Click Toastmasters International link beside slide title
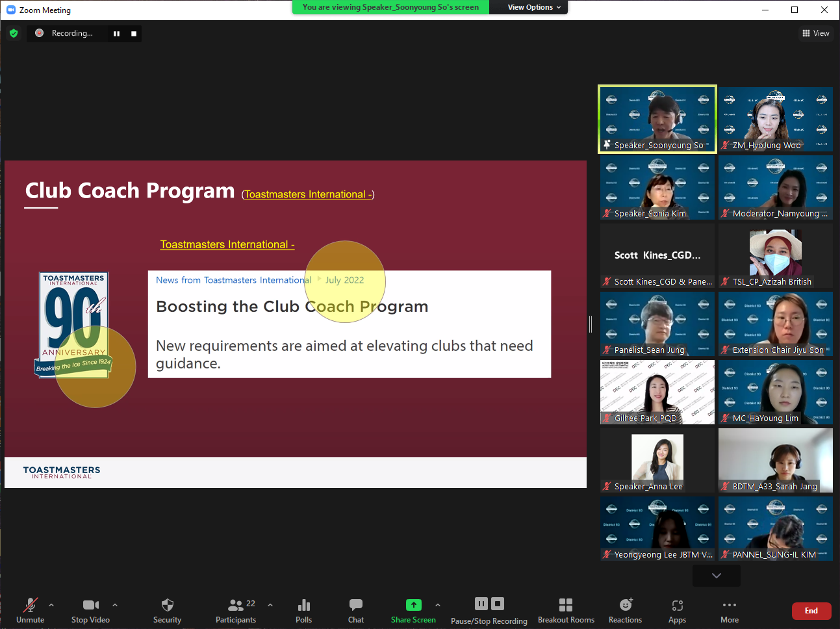 click(308, 194)
